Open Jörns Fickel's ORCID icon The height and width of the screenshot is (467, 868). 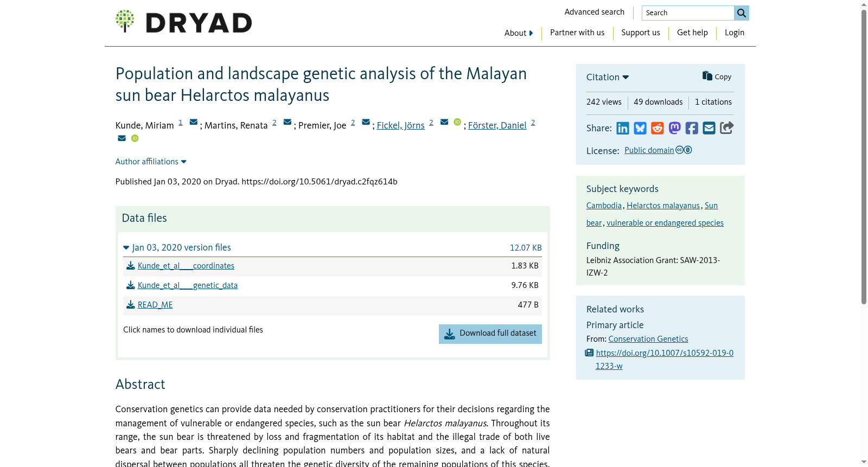click(457, 122)
